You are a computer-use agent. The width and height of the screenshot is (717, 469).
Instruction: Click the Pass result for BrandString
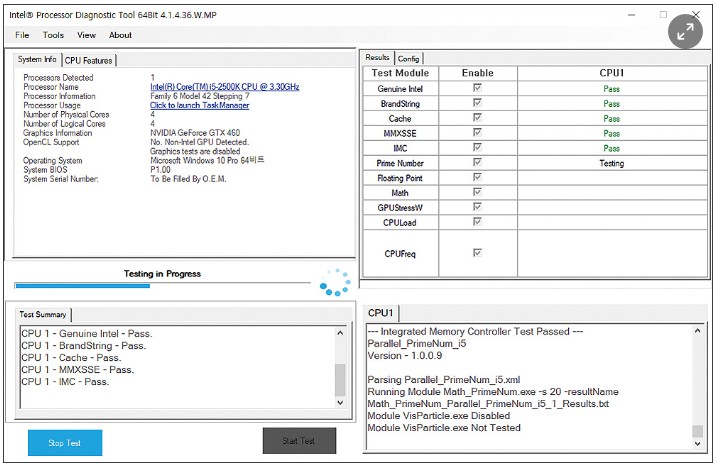click(611, 104)
